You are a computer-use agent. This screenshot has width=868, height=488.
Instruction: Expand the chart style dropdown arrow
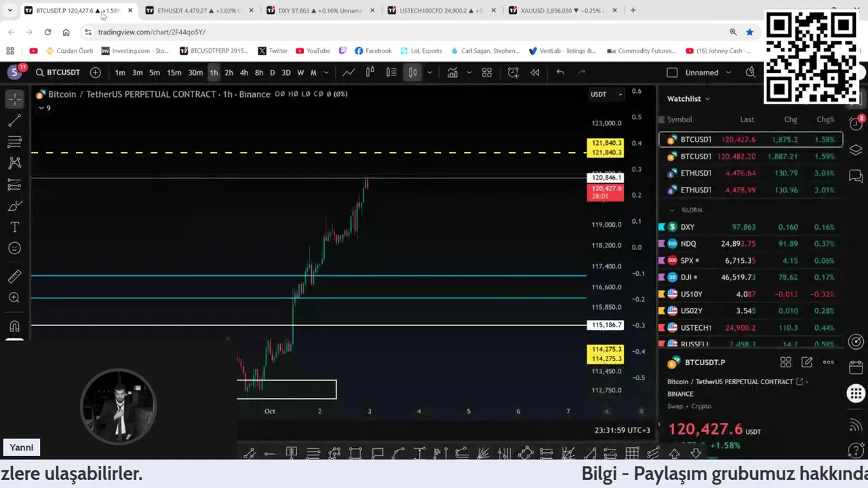coord(429,73)
